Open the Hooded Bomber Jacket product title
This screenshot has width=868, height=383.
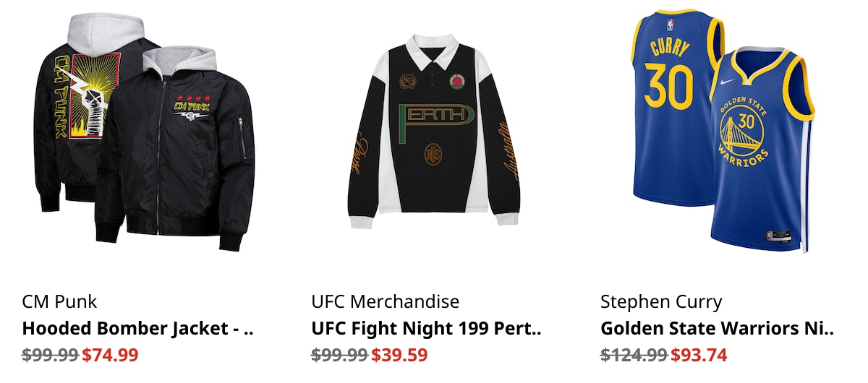point(138,328)
